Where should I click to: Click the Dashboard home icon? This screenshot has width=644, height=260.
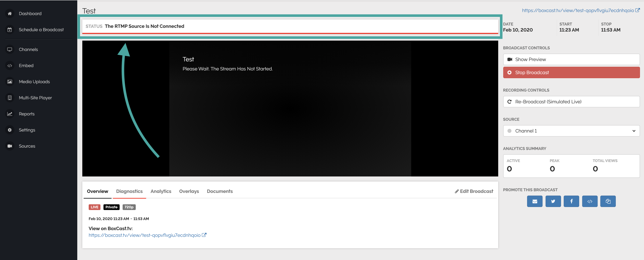click(x=10, y=13)
